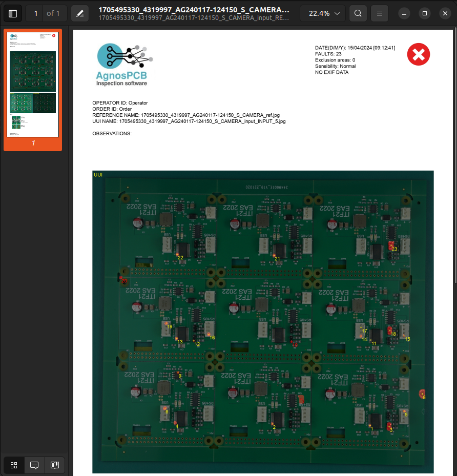Click fault marker 8 at board edge

coord(422,394)
